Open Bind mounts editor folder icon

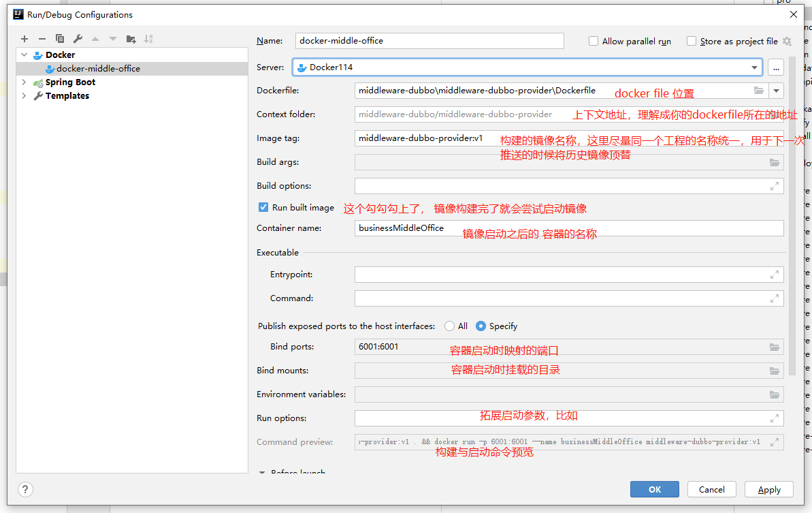[x=774, y=371]
